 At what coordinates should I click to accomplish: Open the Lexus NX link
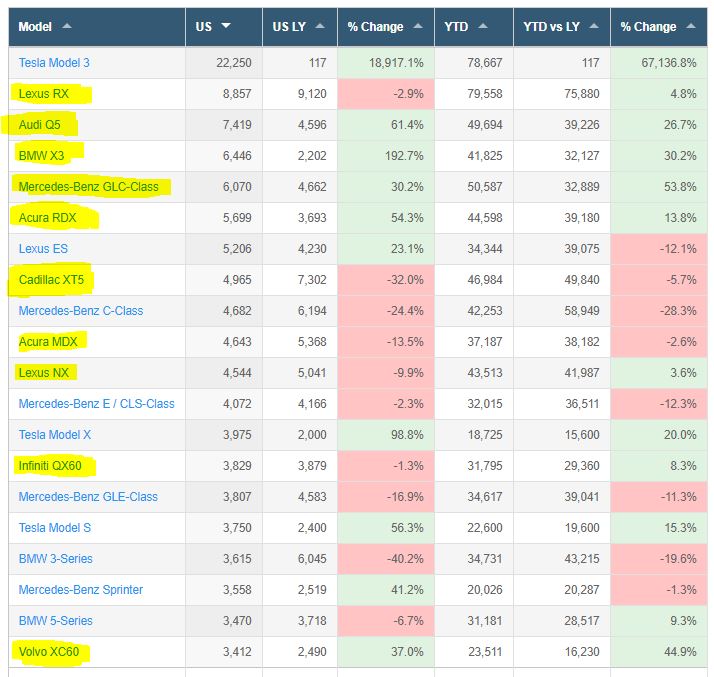point(44,372)
